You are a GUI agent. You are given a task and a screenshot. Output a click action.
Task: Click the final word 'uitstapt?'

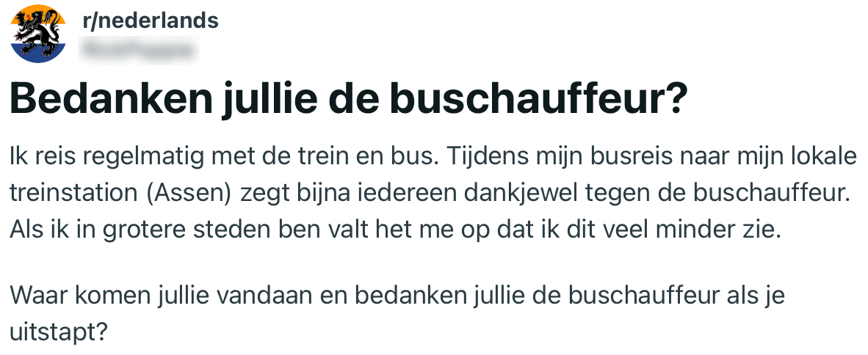pos(59,331)
